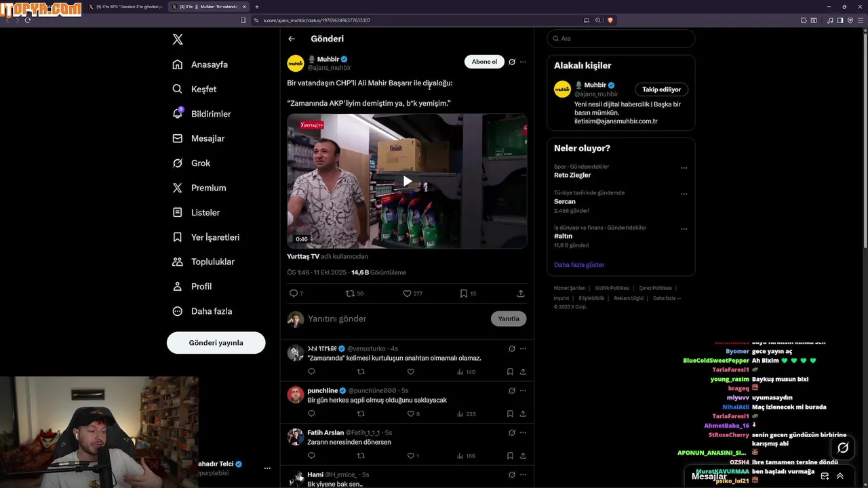
Task: Open more options for #altın trend
Action: tap(684, 229)
